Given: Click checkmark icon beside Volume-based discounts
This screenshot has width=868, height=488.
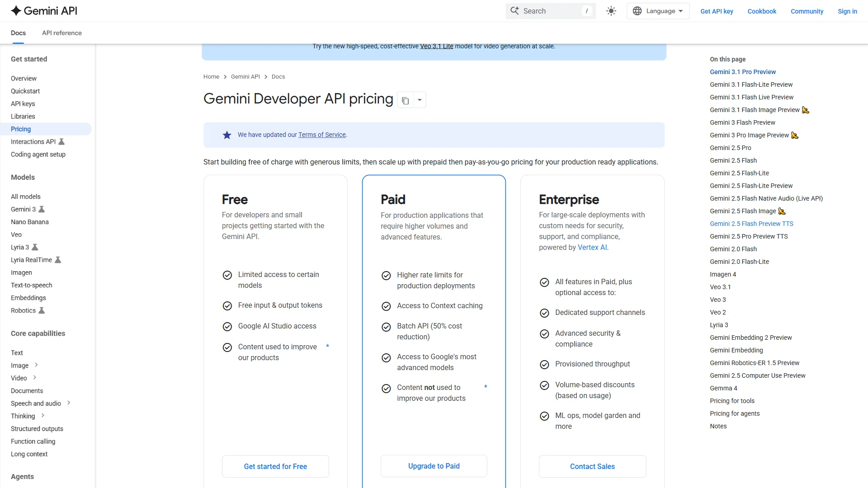Looking at the screenshot, I should [544, 385].
